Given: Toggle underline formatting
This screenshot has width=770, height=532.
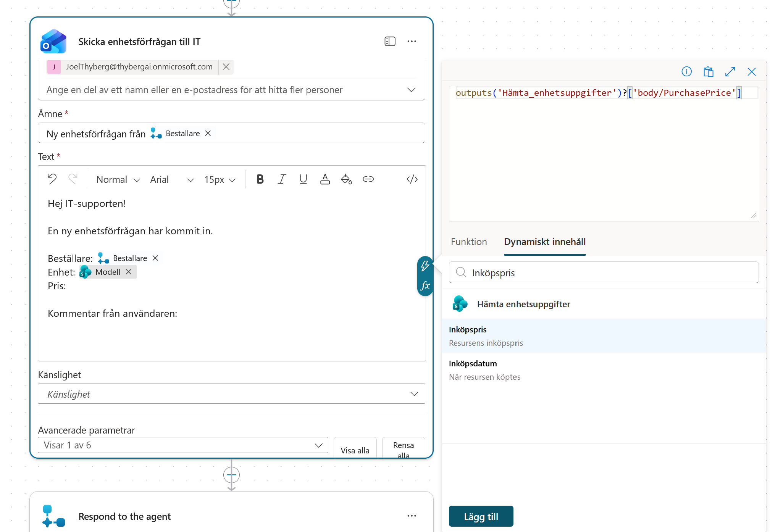Looking at the screenshot, I should (x=303, y=179).
